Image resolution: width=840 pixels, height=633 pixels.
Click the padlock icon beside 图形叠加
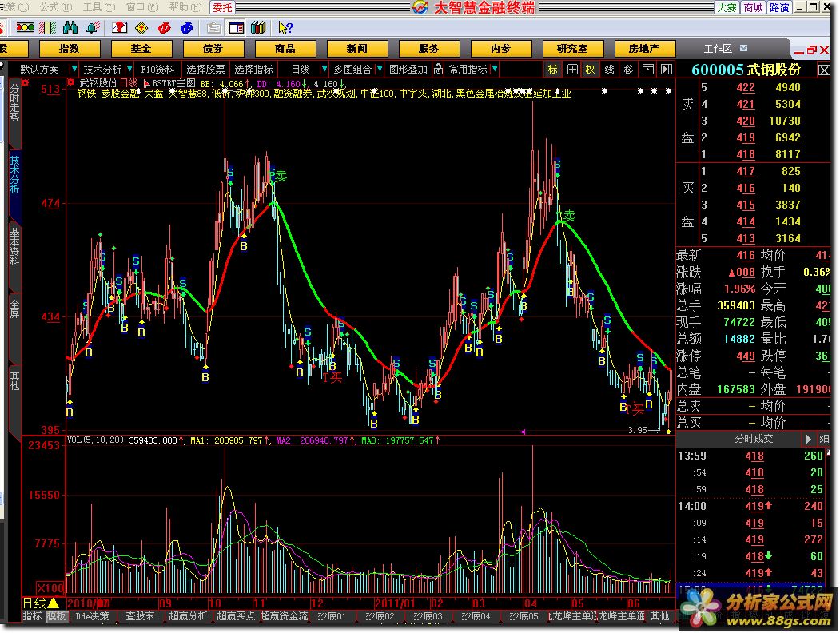tap(438, 69)
